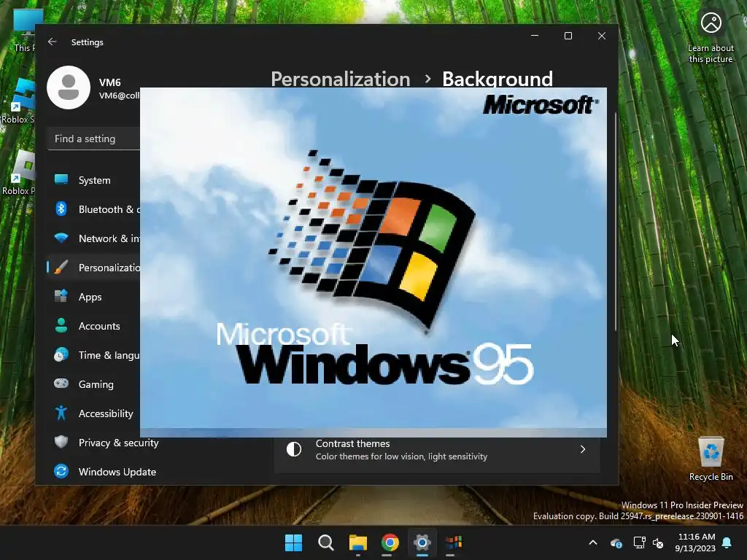The width and height of the screenshot is (747, 560).
Task: Click the Background breadcrumb title
Action: pyautogui.click(x=498, y=78)
